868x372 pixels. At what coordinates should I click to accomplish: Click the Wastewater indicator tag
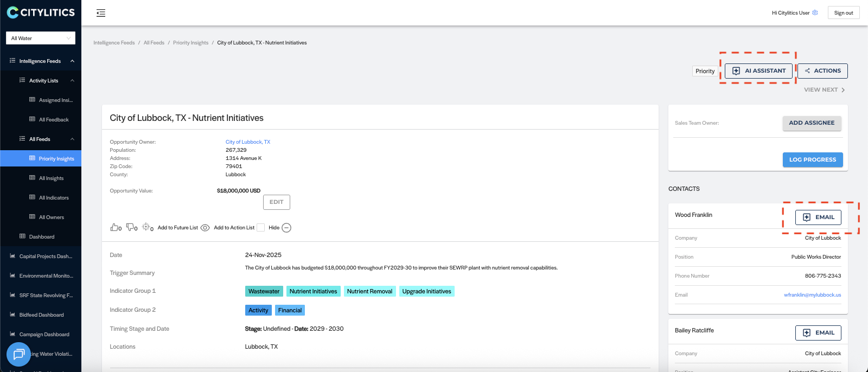coord(264,291)
